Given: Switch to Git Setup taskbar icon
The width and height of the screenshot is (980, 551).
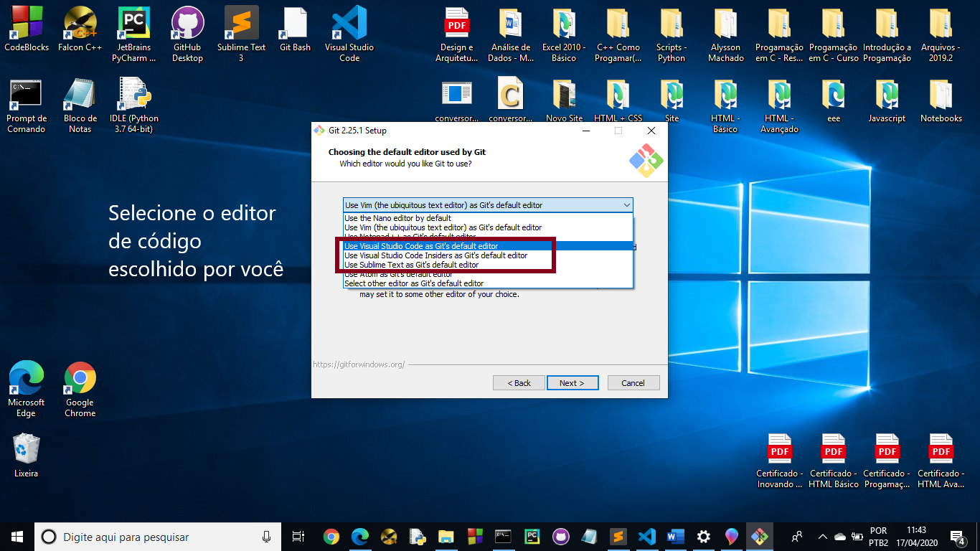Looking at the screenshot, I should 760,537.
